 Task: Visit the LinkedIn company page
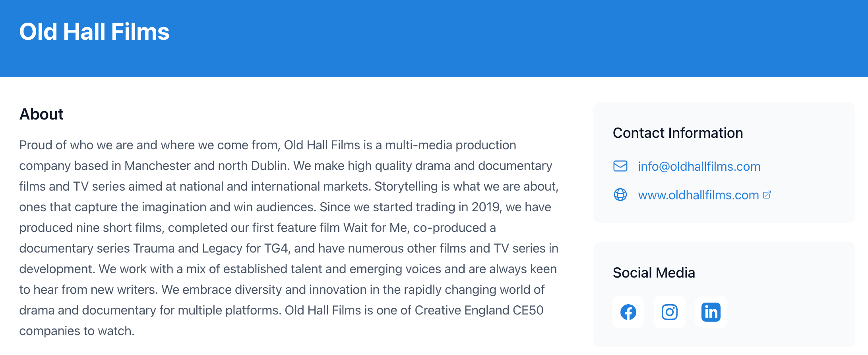(x=711, y=312)
